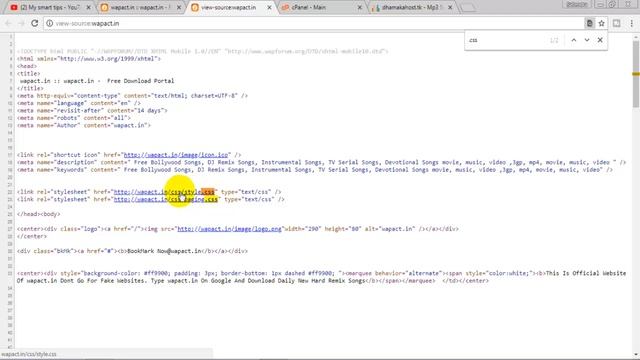Image resolution: width=640 pixels, height=360 pixels.
Task: Click the translate/page icon in address bar
Action: tap(589, 23)
